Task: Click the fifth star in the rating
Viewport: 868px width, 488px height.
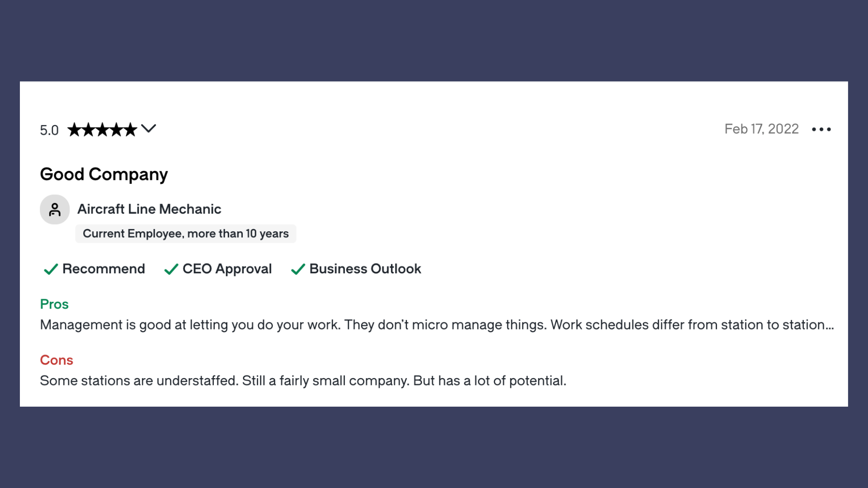Action: tap(130, 130)
